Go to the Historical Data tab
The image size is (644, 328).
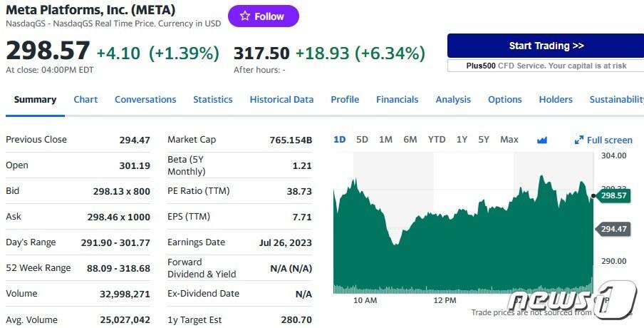click(281, 100)
